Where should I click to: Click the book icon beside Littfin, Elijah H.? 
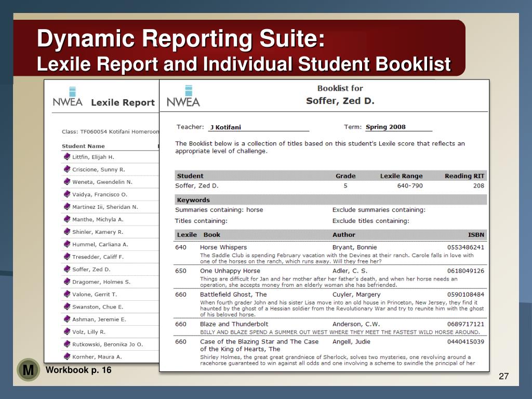click(x=67, y=156)
